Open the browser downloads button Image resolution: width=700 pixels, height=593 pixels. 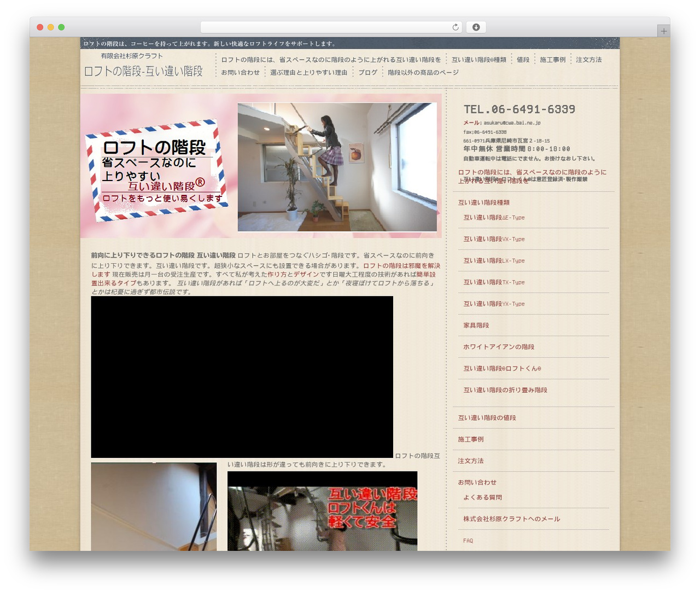476,27
